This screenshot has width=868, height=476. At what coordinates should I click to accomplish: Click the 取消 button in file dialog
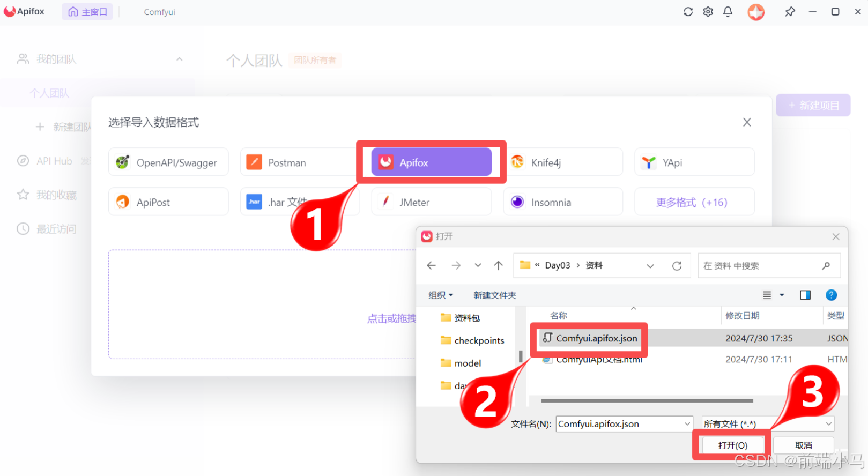coord(803,445)
